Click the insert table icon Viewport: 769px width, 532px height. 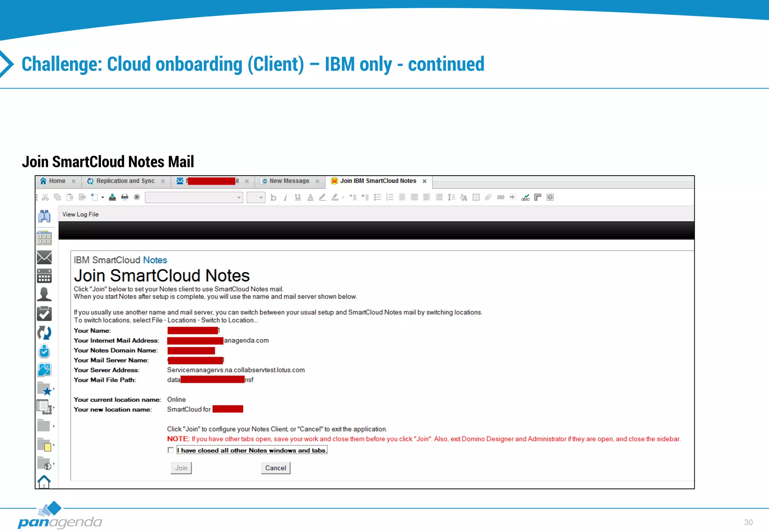pyautogui.click(x=476, y=197)
